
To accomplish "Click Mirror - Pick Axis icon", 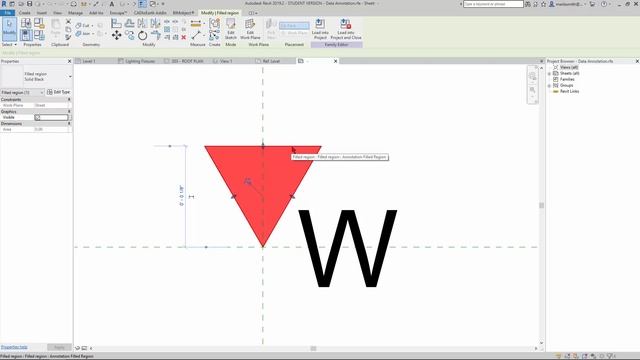I will [142, 23].
